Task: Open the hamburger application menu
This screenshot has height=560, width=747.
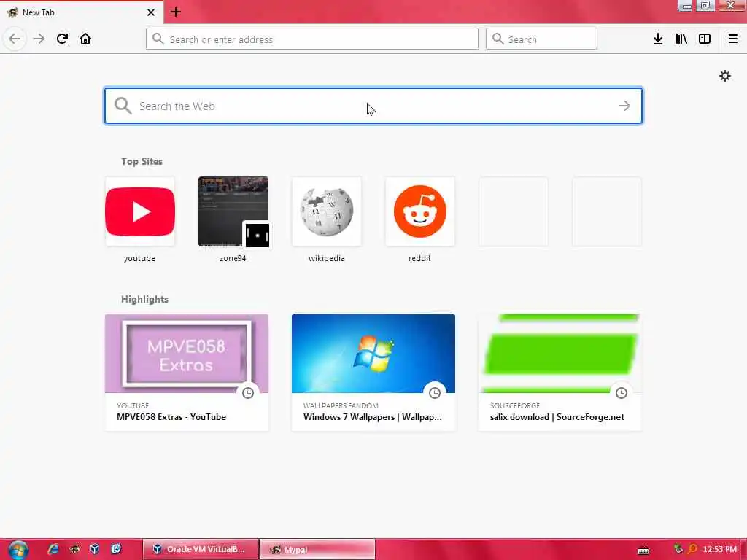Action: coord(732,39)
